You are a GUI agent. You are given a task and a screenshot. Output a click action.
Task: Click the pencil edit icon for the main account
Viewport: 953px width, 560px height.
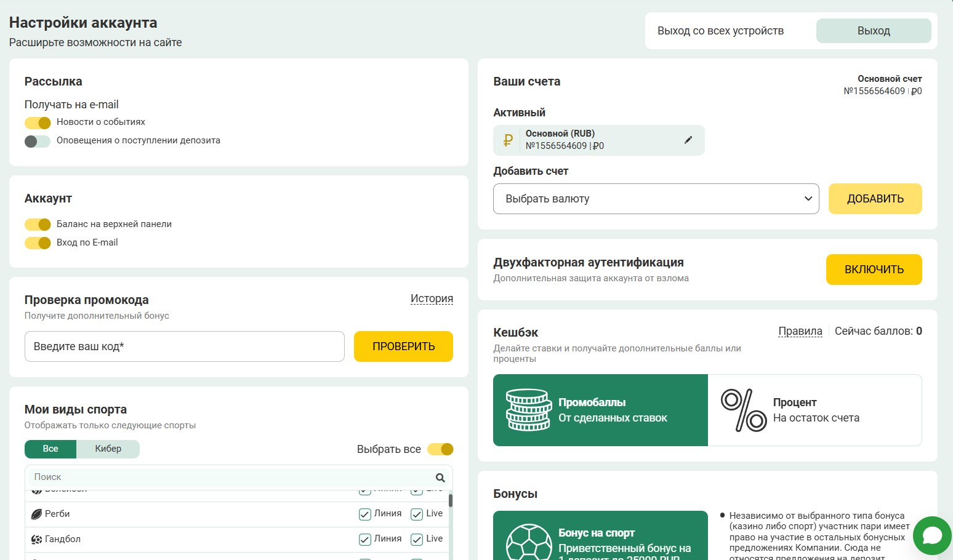(x=688, y=140)
